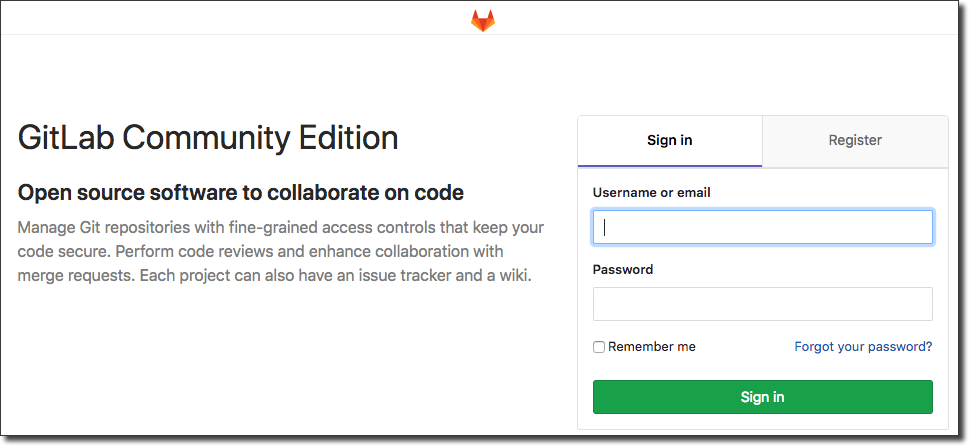The width and height of the screenshot is (969, 446).
Task: Click the 'Username or email' field label
Action: (651, 192)
